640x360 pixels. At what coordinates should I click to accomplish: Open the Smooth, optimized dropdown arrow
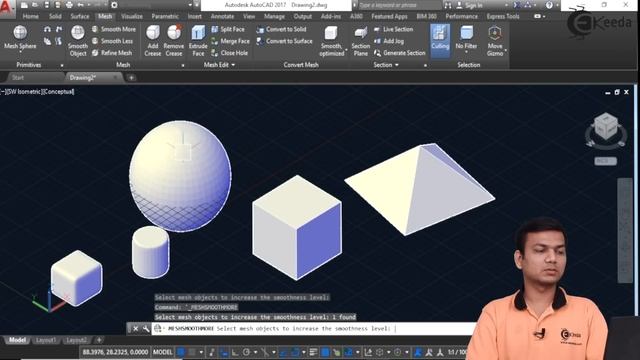click(x=347, y=51)
